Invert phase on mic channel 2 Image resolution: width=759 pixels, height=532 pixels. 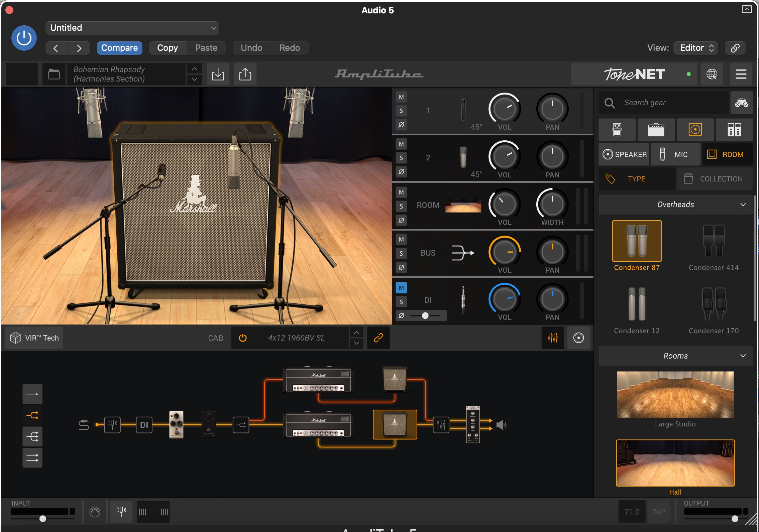coord(401,172)
